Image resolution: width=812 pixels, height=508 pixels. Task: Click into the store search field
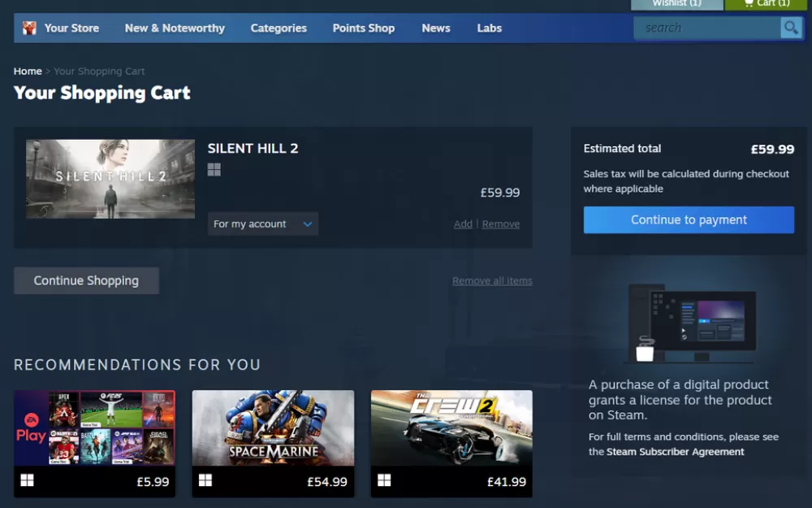point(707,28)
